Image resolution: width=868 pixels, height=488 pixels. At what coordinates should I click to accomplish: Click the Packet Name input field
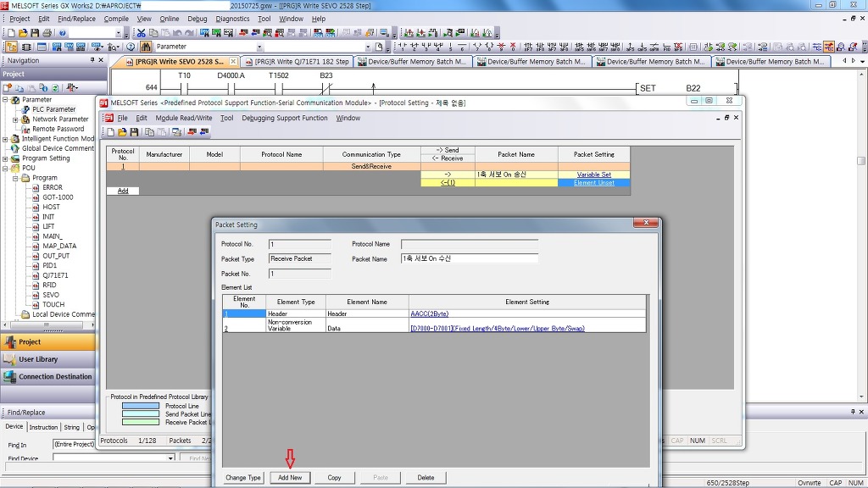[x=469, y=258]
